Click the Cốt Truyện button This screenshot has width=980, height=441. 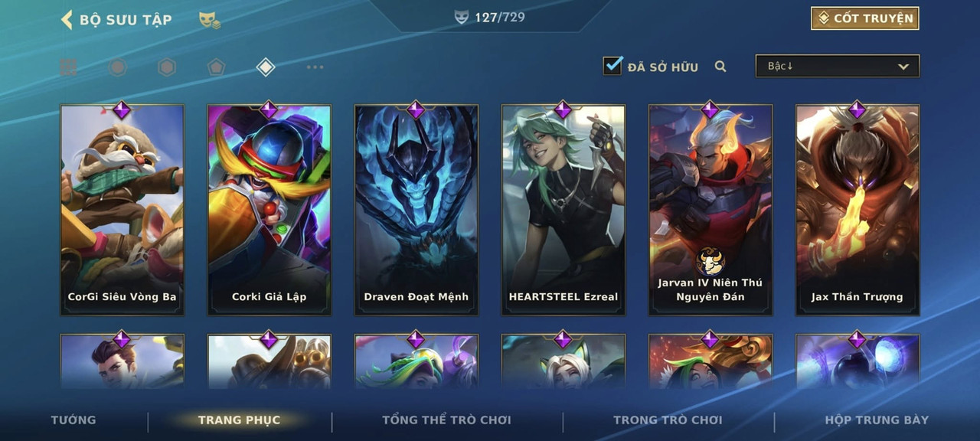click(x=865, y=18)
